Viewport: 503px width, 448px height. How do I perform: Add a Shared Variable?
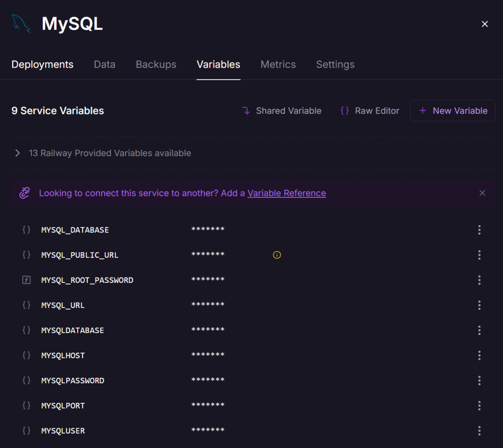coord(281,111)
